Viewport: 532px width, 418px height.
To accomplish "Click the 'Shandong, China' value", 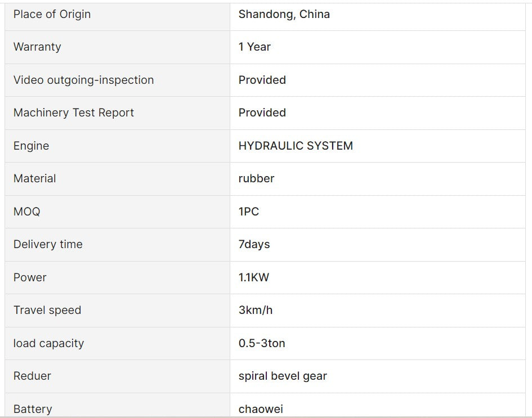I will click(284, 14).
